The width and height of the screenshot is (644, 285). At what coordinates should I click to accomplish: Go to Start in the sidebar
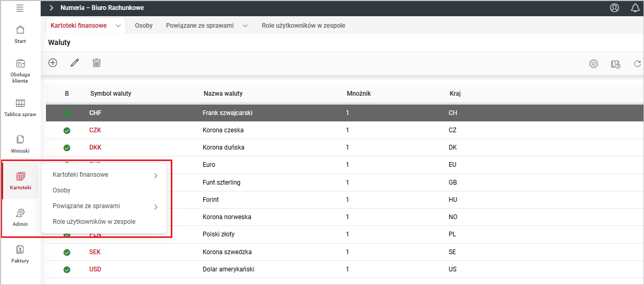pos(20,34)
